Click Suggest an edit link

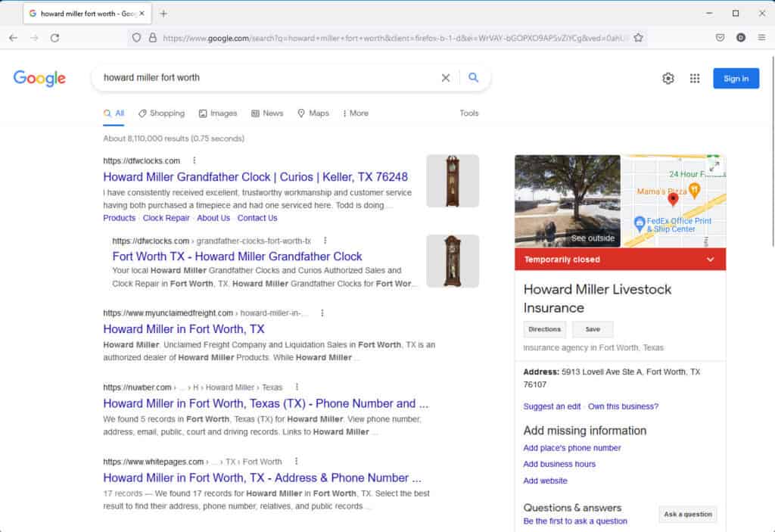[552, 406]
